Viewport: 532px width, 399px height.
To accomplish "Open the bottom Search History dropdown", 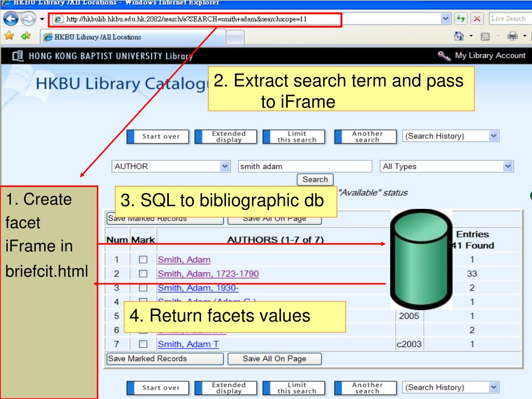I will click(x=450, y=387).
